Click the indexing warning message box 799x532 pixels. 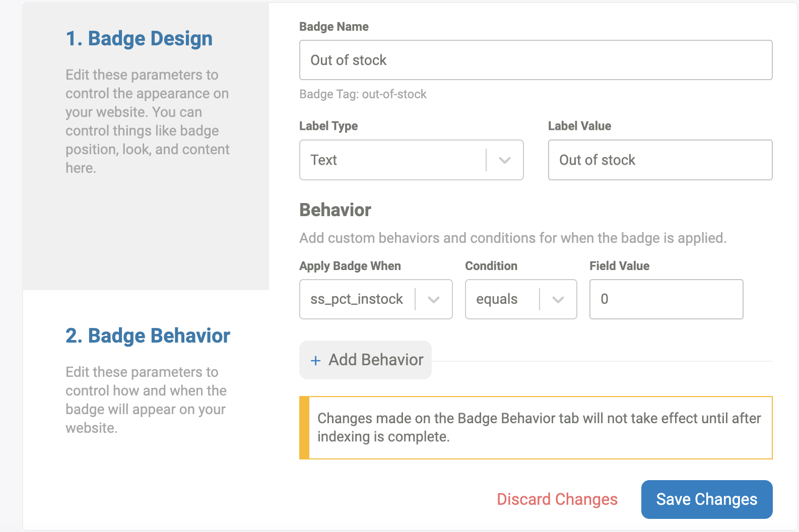(x=537, y=427)
